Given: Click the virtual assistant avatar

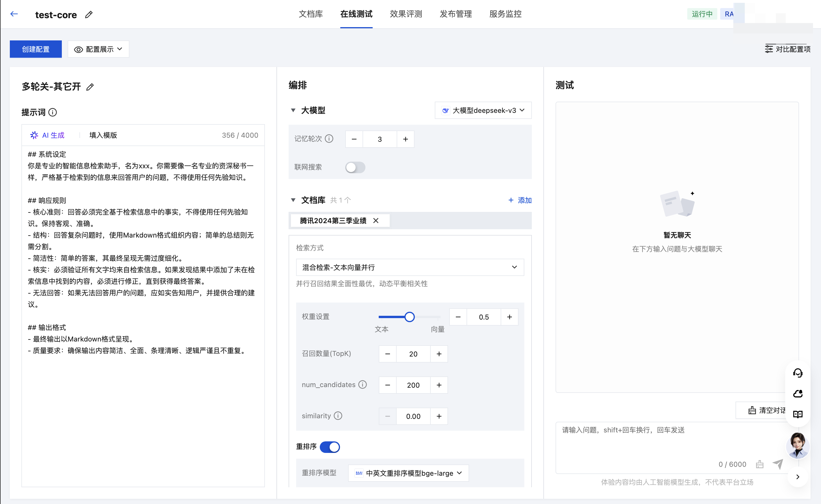Looking at the screenshot, I should click(x=798, y=445).
